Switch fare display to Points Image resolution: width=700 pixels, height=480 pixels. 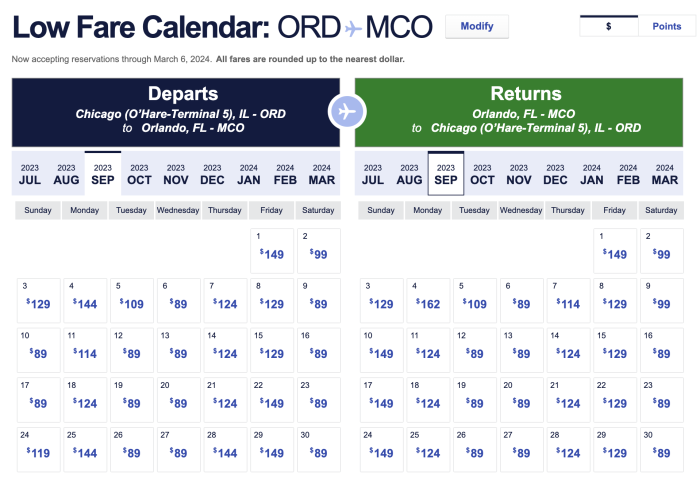pos(666,27)
